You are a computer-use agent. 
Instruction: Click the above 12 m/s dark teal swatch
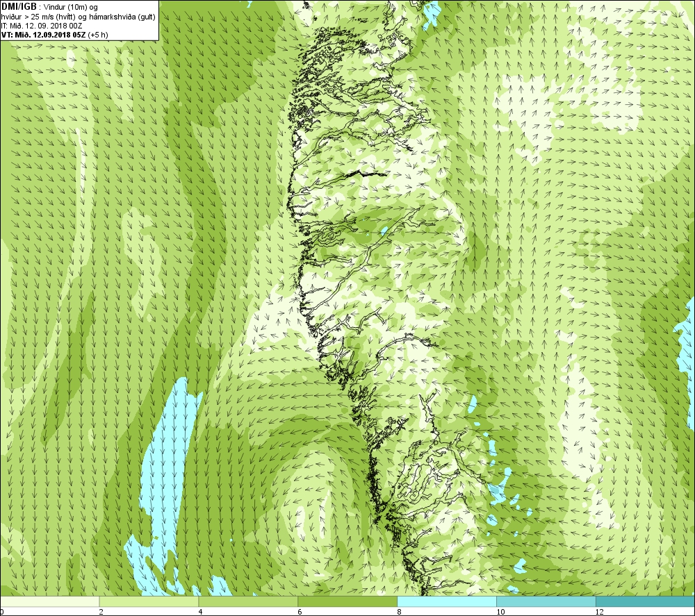646,601
